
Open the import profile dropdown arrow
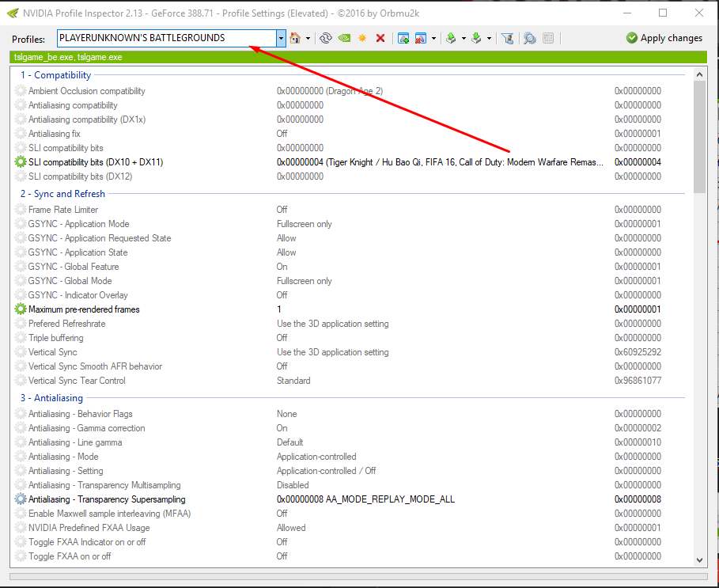click(x=490, y=39)
